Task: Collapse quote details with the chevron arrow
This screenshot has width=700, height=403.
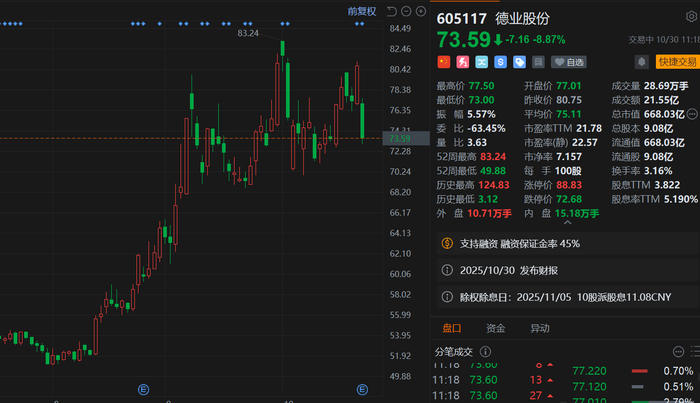Action: pyautogui.click(x=567, y=222)
